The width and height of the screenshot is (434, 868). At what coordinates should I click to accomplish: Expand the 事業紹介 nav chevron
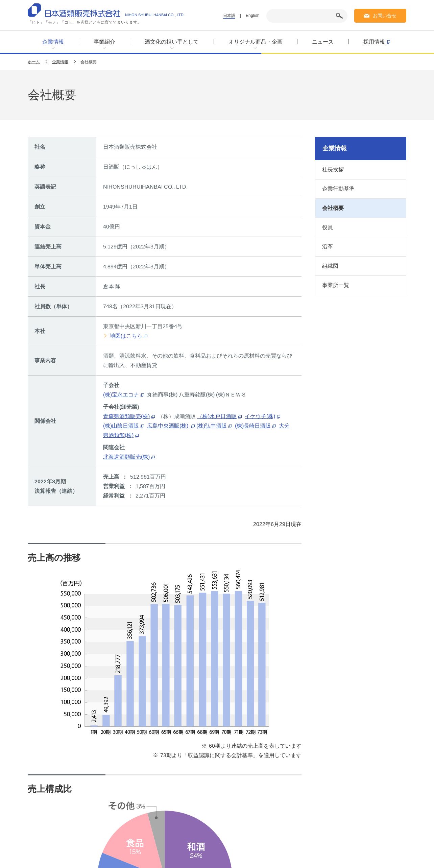point(104,48)
